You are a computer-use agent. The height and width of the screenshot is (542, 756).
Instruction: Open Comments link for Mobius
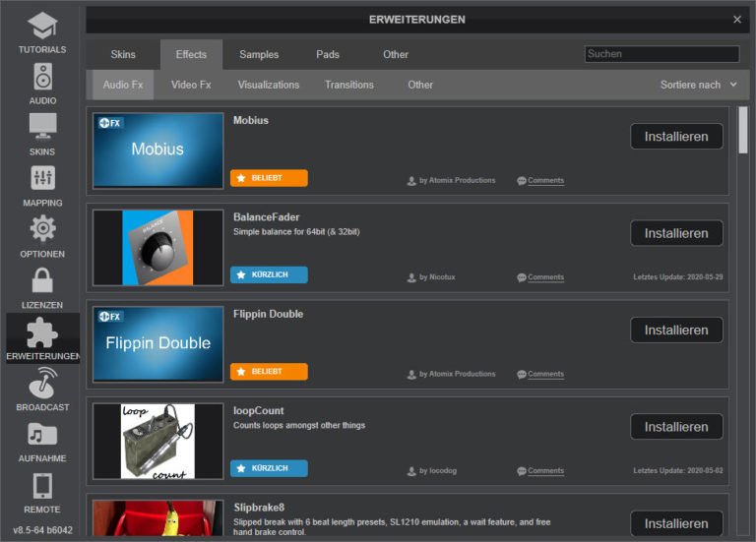tap(545, 181)
